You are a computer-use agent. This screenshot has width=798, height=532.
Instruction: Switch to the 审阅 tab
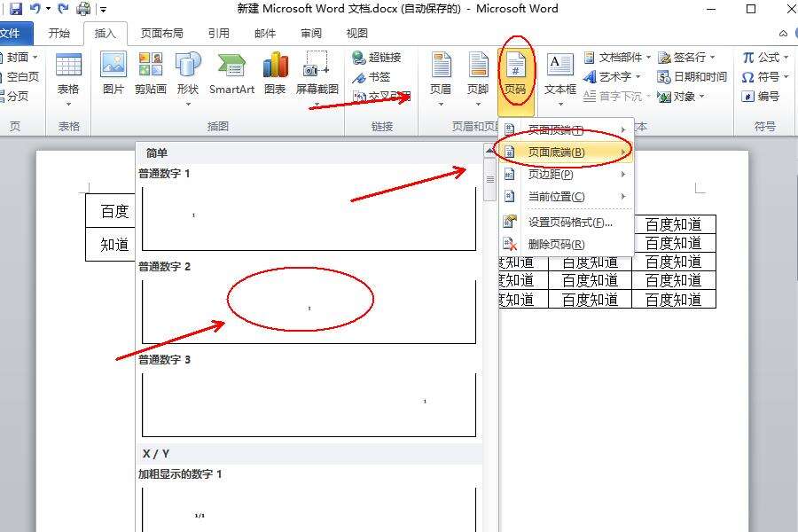coord(311,34)
